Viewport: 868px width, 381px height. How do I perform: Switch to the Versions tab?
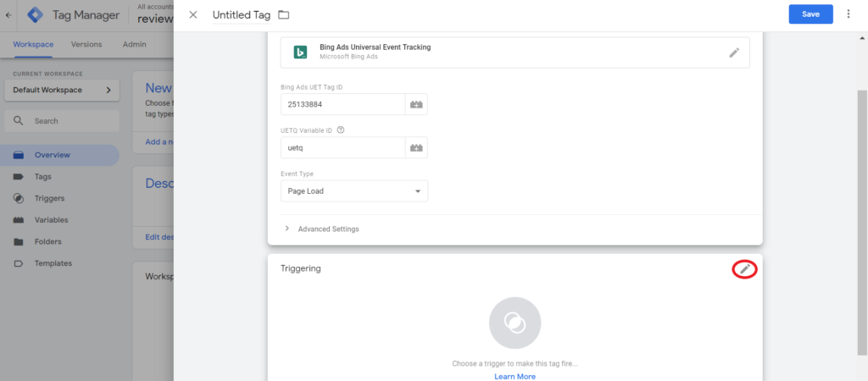point(86,44)
